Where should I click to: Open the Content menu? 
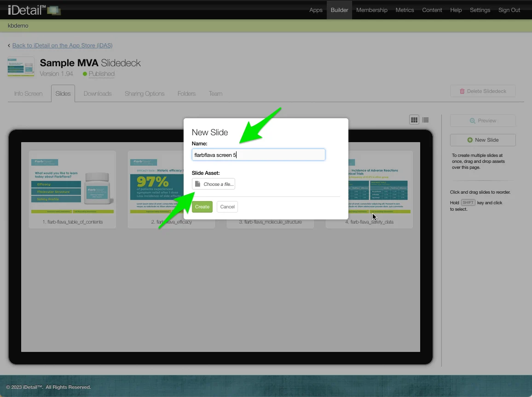[x=432, y=10]
